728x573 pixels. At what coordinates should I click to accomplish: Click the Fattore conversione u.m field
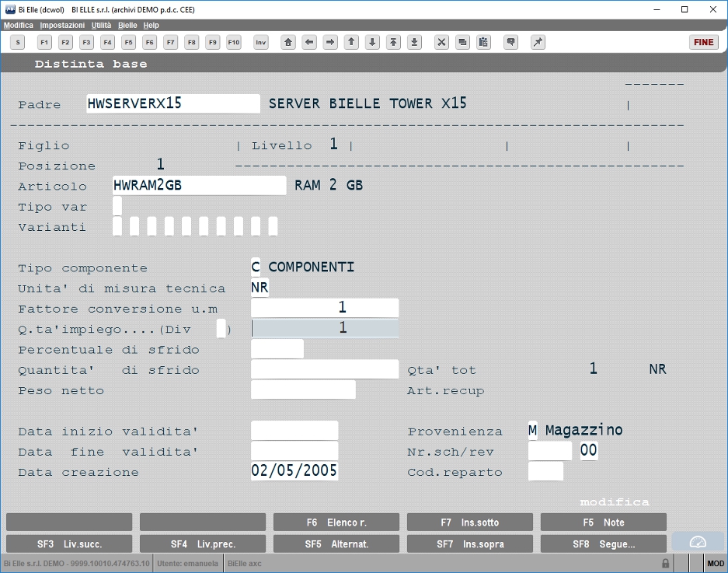tap(325, 308)
